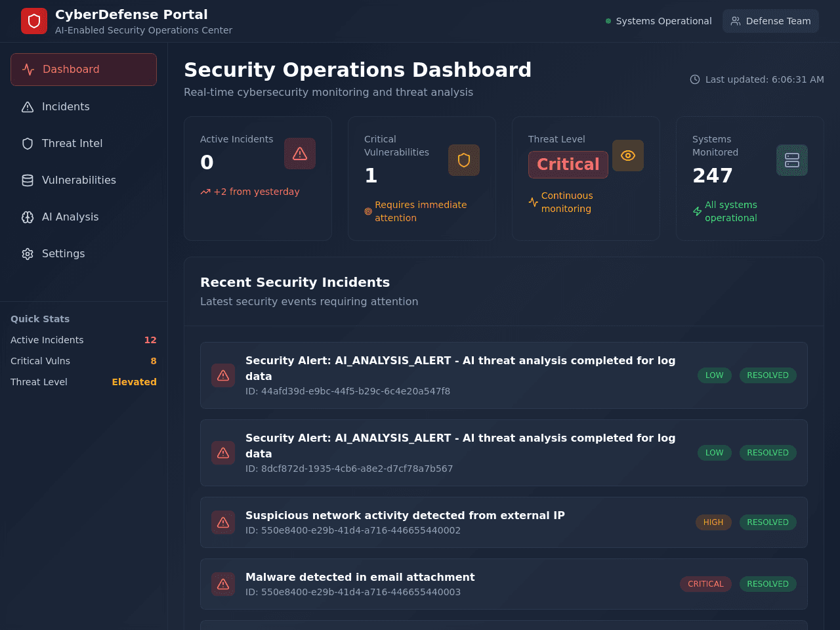The image size is (840, 630).
Task: Click ID 550e8400-e29b-41d4-a716-446655440003 text
Action: tap(353, 592)
